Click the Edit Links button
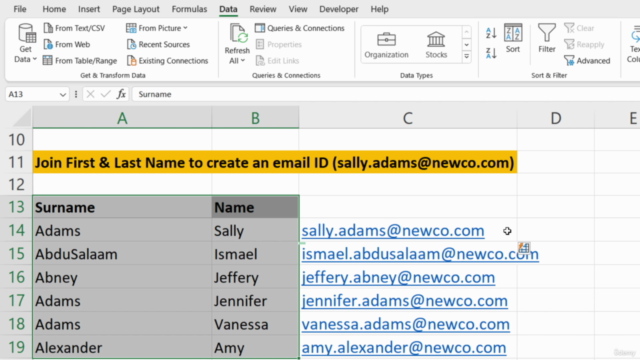 (x=278, y=61)
